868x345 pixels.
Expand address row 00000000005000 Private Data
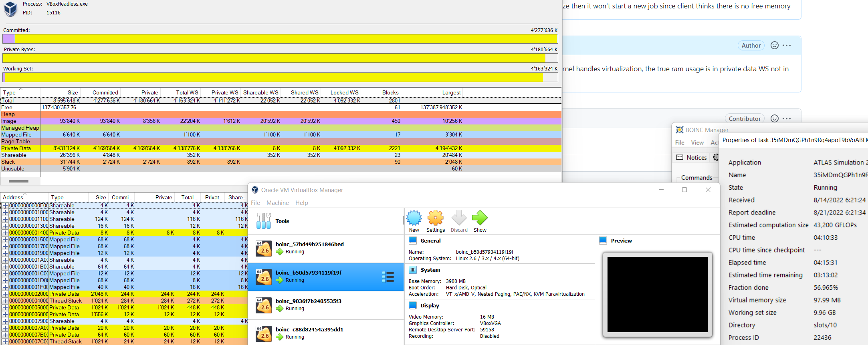pos(5,307)
